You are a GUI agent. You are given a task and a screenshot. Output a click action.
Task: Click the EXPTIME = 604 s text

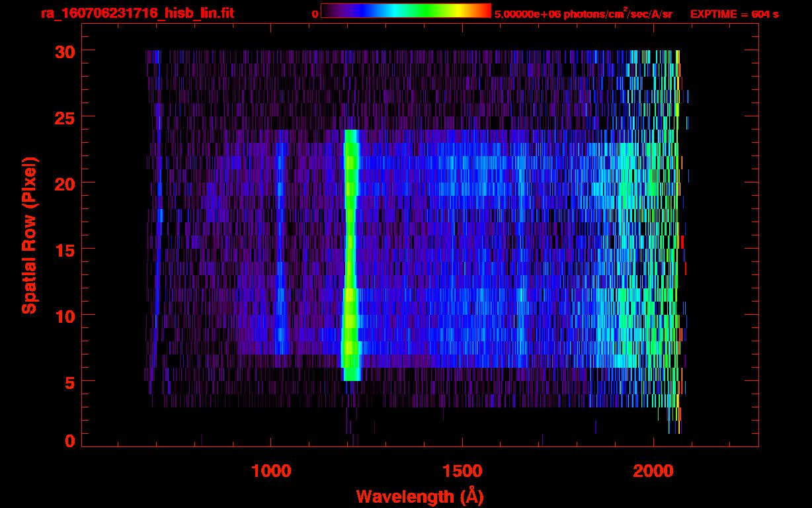(734, 14)
